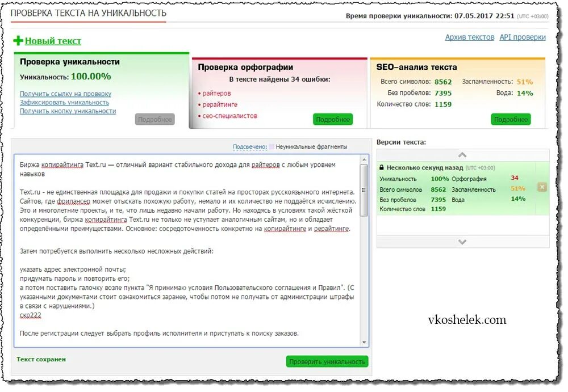
Task: Click the text area scrollbar thumb
Action: [x=364, y=190]
